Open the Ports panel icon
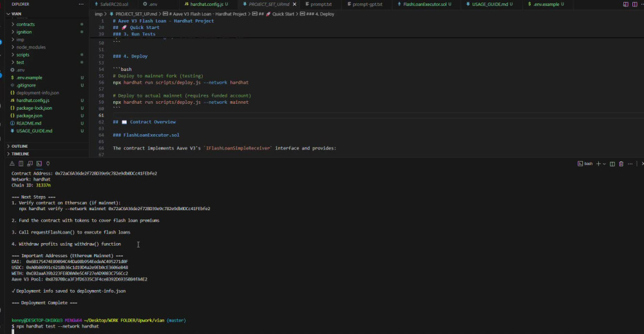This screenshot has width=644, height=334. click(x=48, y=163)
